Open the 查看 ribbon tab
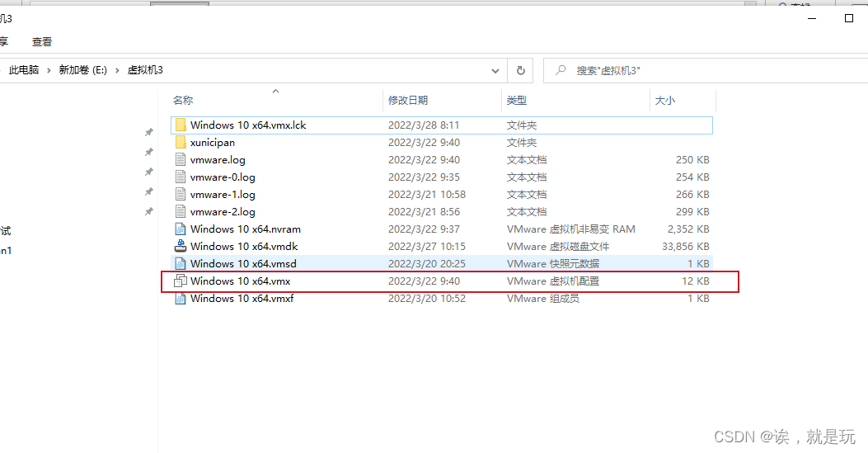Image resolution: width=868 pixels, height=453 pixels. coord(42,41)
